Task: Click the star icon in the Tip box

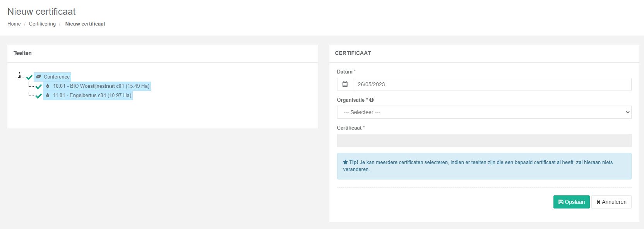Action: pyautogui.click(x=345, y=162)
